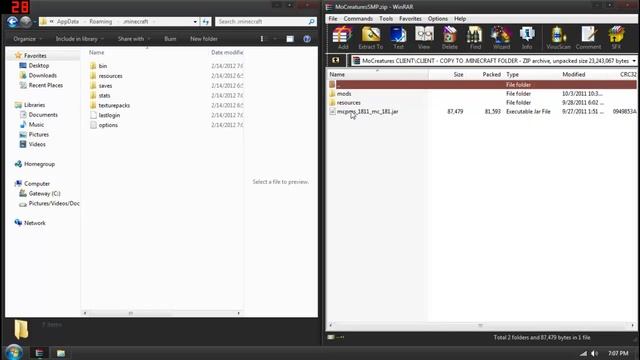640x360 pixels.
Task: Open the WinRAR Tools menu
Action: pos(386,19)
